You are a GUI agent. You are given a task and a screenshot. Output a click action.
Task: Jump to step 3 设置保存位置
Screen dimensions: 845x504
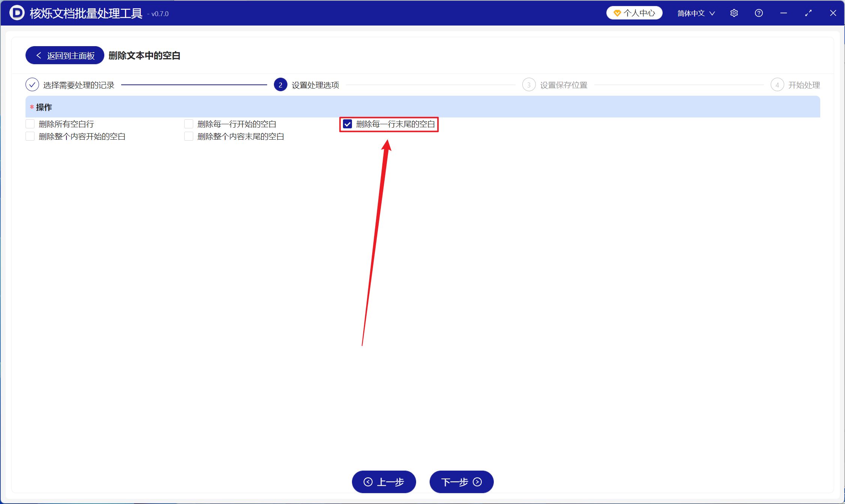click(x=555, y=85)
